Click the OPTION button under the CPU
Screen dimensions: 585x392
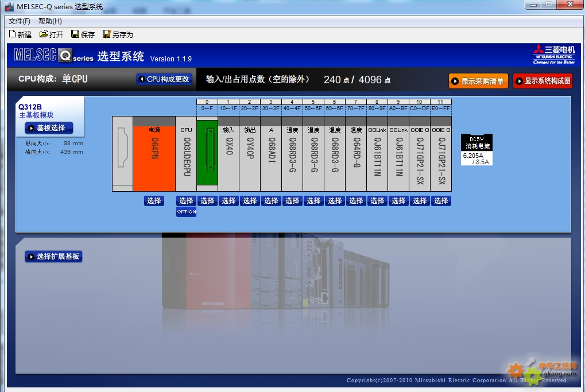pos(186,212)
